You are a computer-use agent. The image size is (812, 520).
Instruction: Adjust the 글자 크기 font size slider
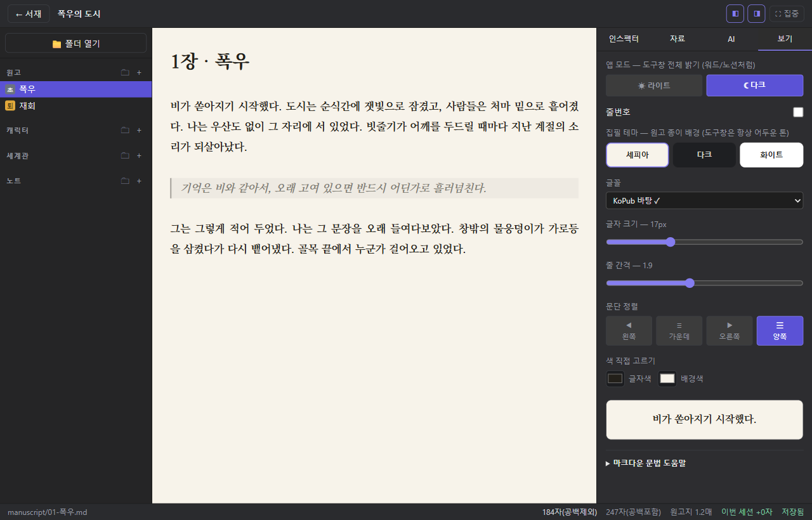(704, 242)
